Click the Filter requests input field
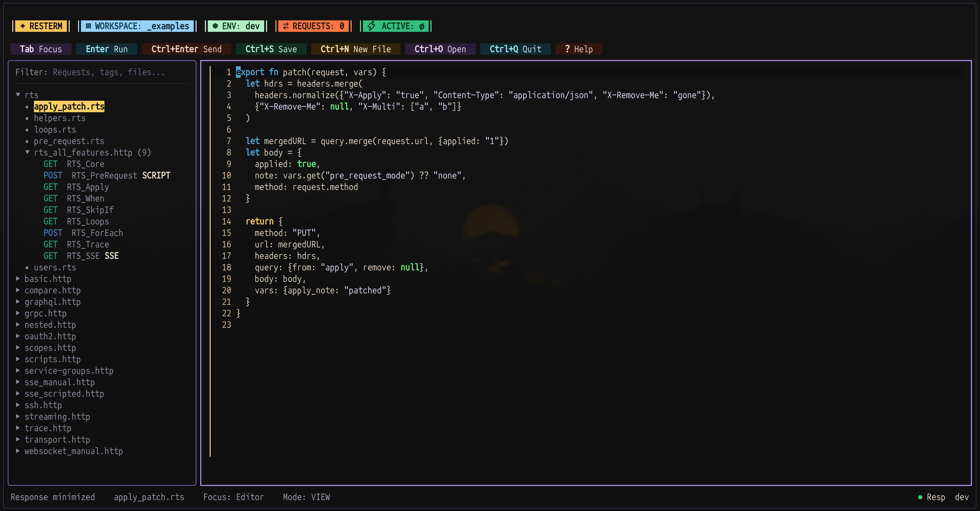The image size is (980, 511). pyautogui.click(x=102, y=72)
